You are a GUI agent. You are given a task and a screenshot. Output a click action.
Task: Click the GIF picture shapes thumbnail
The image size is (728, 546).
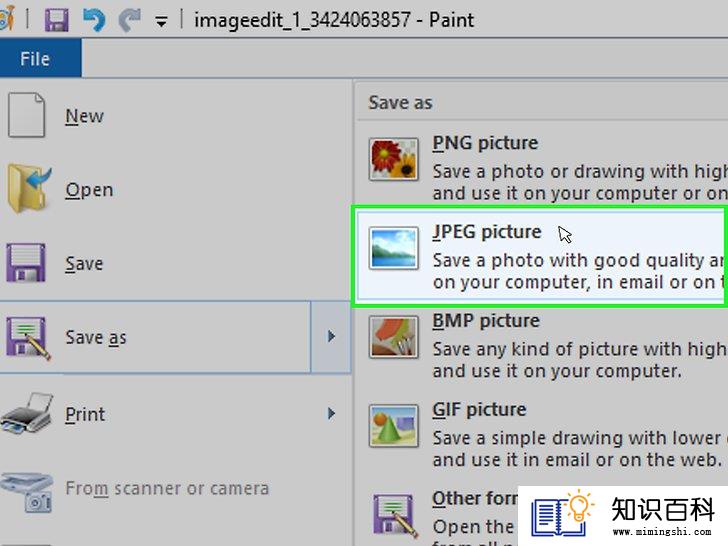pyautogui.click(x=394, y=426)
